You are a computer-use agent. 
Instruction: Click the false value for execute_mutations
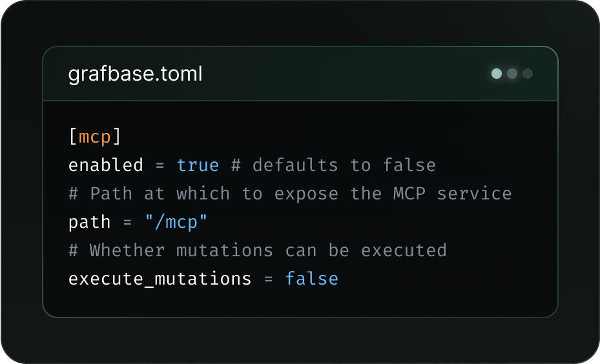pyautogui.click(x=311, y=279)
